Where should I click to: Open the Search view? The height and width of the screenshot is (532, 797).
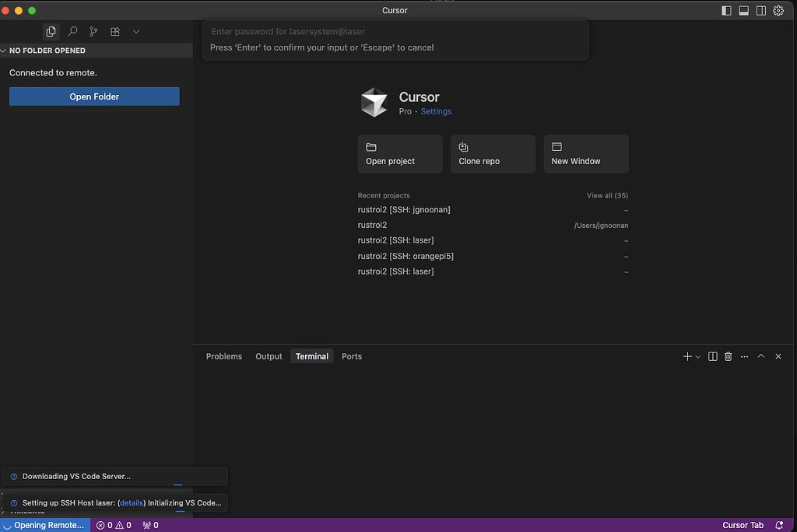pos(72,31)
